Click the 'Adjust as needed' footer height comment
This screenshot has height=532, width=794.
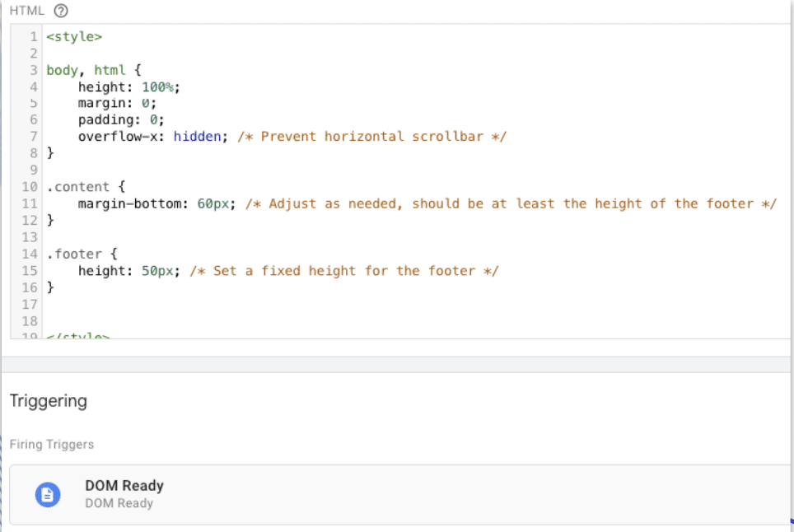[511, 203]
